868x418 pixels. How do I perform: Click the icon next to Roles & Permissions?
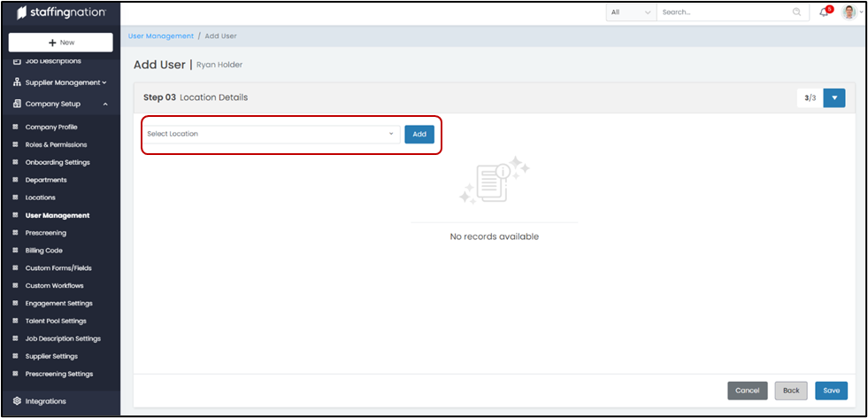tap(16, 144)
